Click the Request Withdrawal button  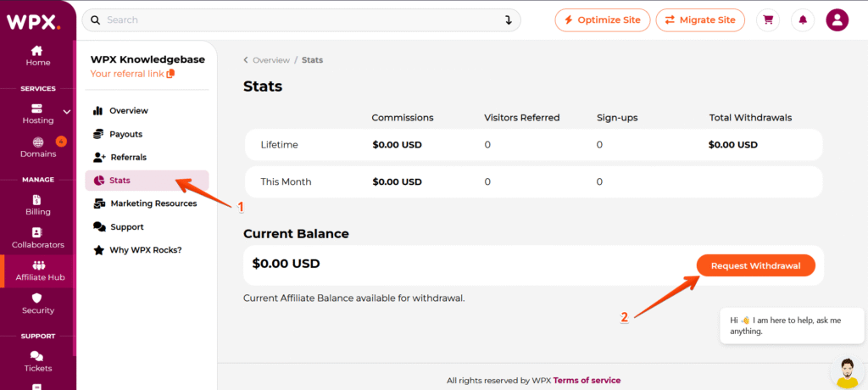(x=755, y=265)
